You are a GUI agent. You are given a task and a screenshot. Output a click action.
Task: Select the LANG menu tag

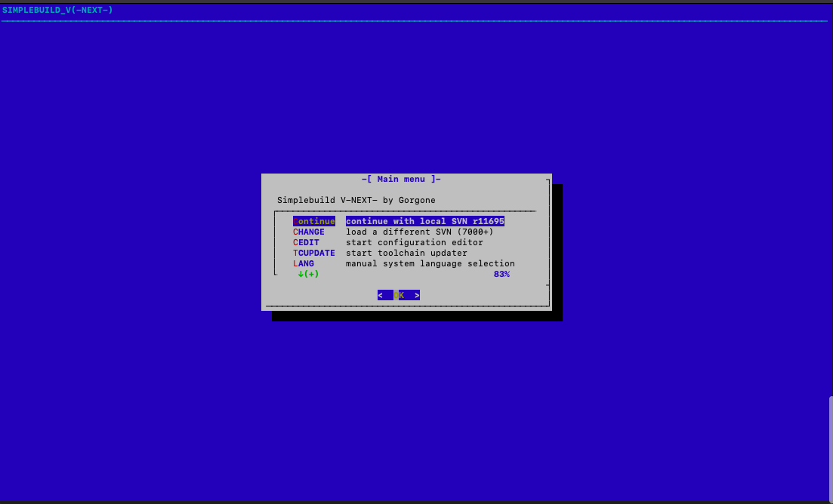(303, 263)
